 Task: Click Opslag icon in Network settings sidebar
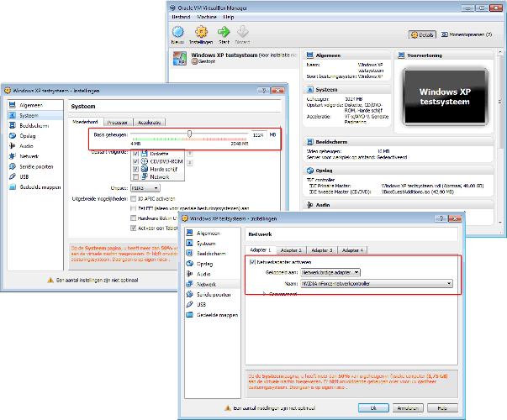tap(189, 264)
